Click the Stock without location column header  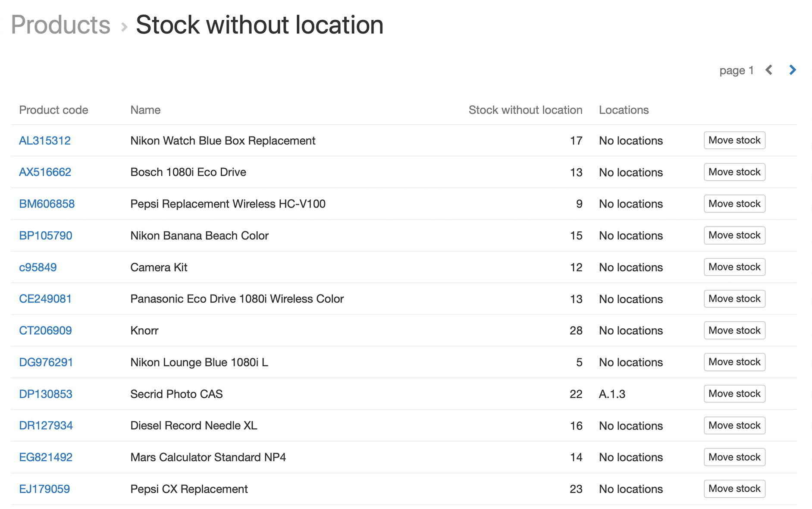coord(525,110)
